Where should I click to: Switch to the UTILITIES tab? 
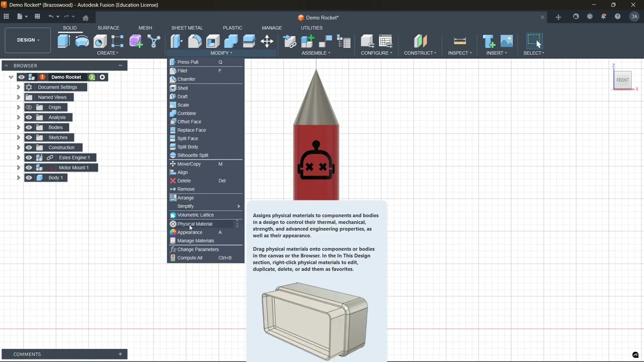[311, 28]
